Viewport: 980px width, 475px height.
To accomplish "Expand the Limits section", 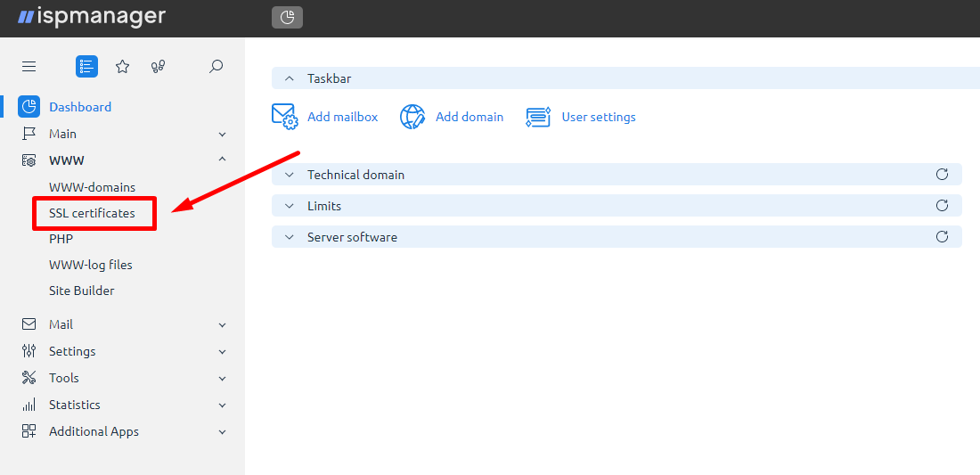I will tap(290, 206).
